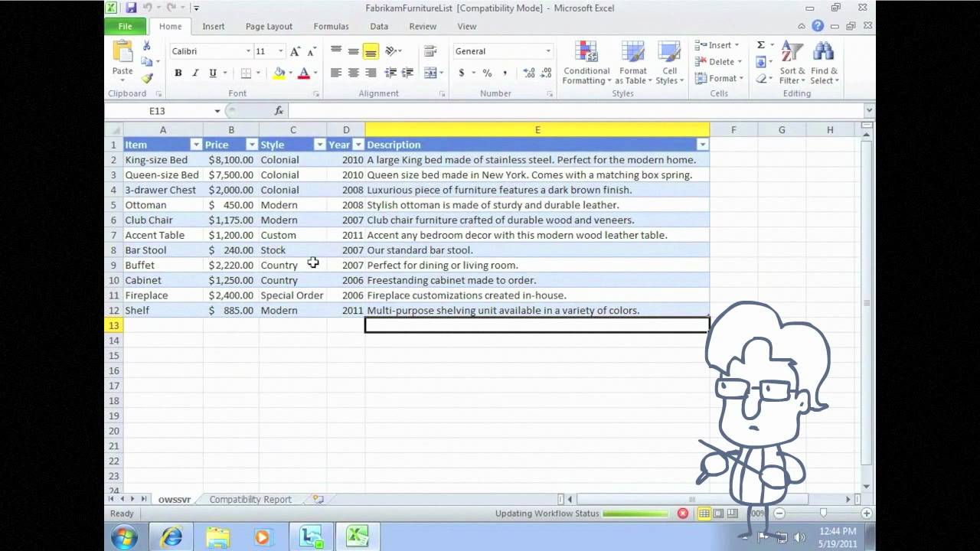Click the Excel Help question mark icon
This screenshot has height=551, width=980.
click(x=818, y=26)
